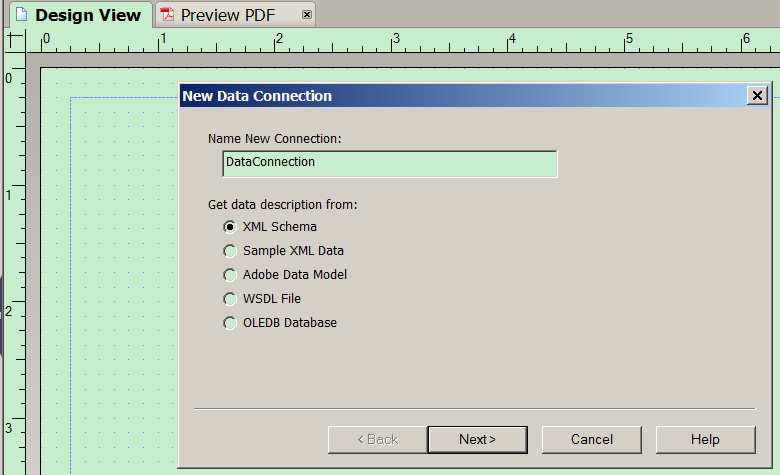Open Help for data connections

pos(705,440)
